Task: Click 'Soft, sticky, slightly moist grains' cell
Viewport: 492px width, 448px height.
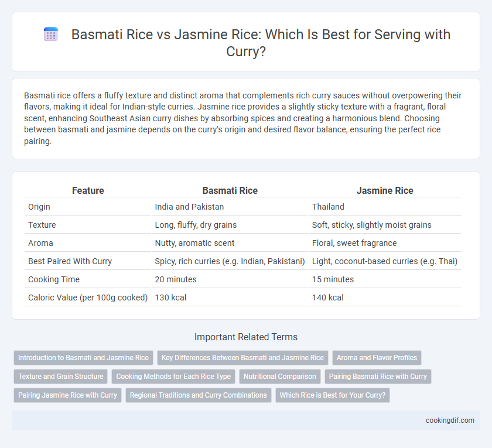Action: click(385, 225)
